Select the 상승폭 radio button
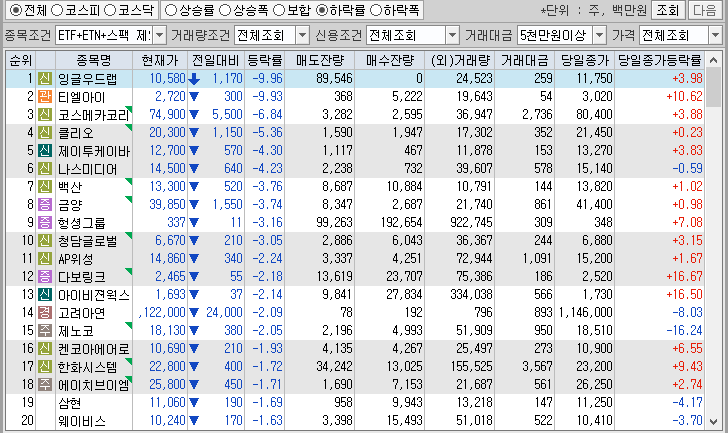Screen dimensions: 728x433 (x=225, y=10)
